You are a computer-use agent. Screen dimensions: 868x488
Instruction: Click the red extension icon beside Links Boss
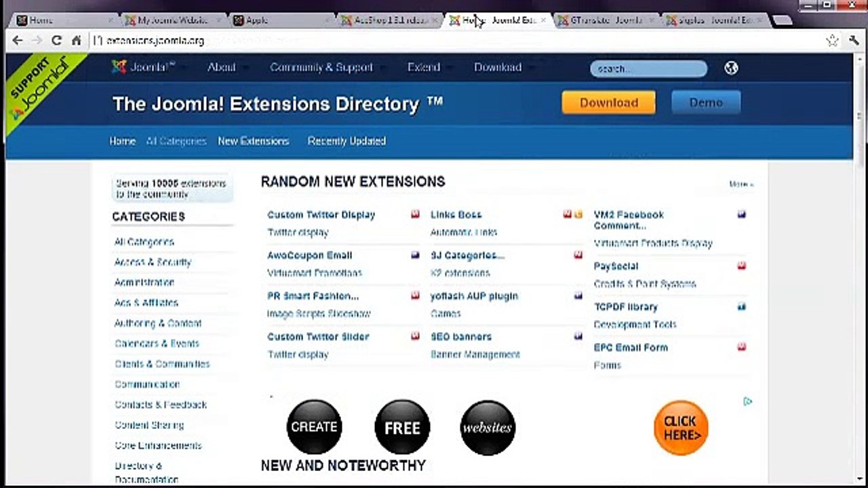[x=568, y=214]
